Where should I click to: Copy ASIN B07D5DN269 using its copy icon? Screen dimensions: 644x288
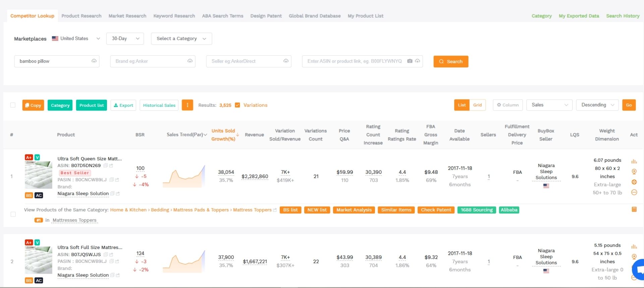tap(105, 165)
